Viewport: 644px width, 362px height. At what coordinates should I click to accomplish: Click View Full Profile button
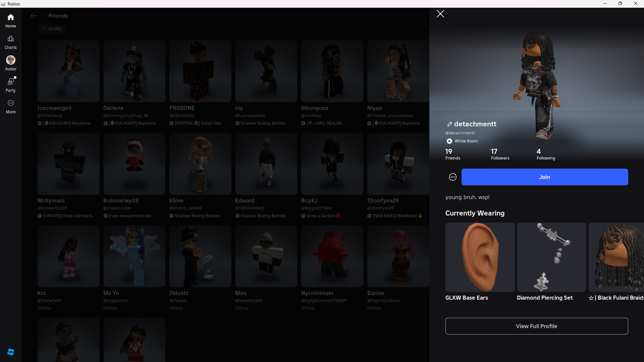tap(536, 326)
